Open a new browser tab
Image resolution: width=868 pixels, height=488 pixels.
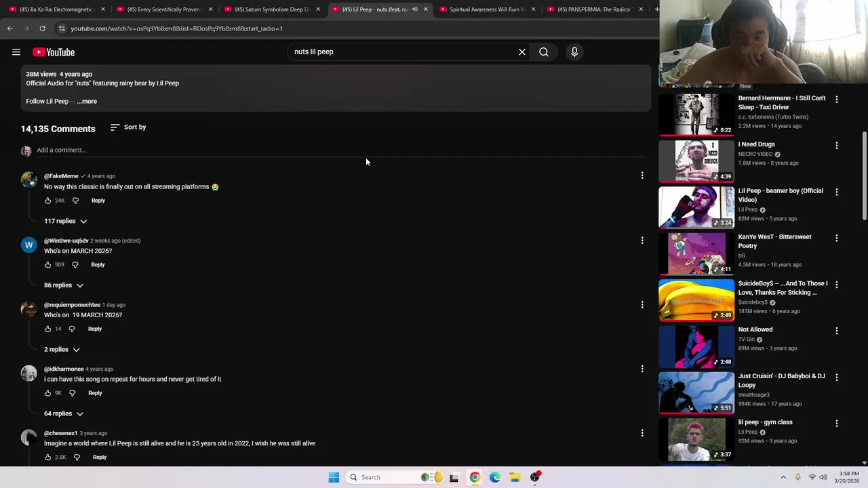tap(656, 9)
